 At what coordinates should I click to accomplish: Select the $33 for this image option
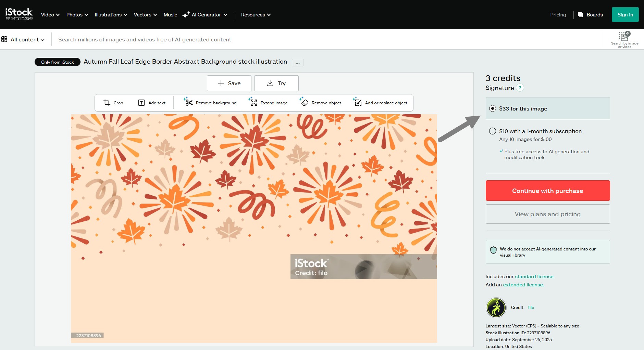(x=493, y=108)
